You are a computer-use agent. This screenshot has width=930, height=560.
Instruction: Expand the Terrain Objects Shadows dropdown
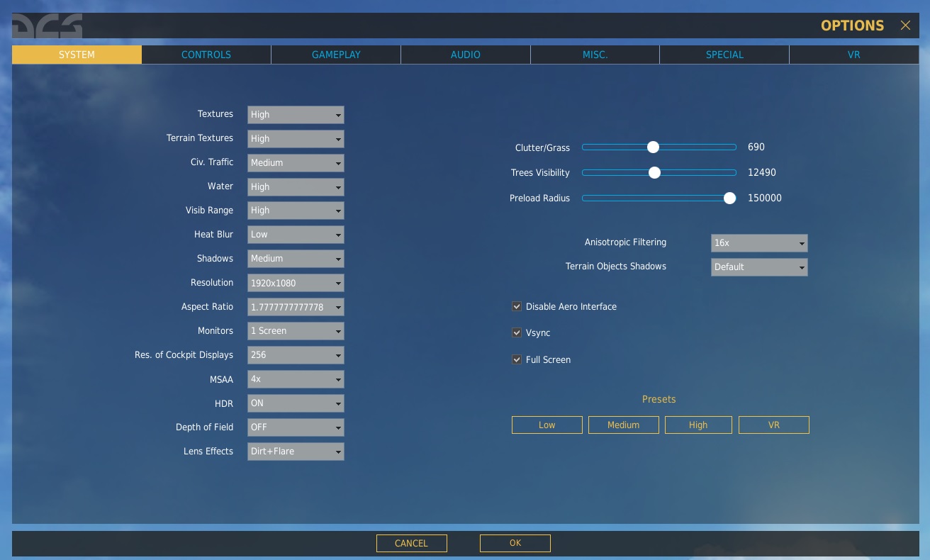click(759, 267)
